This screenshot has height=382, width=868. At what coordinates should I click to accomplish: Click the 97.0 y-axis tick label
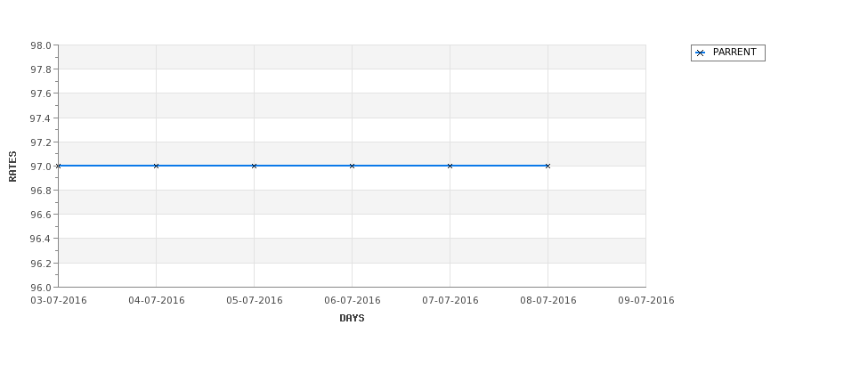[40, 167]
